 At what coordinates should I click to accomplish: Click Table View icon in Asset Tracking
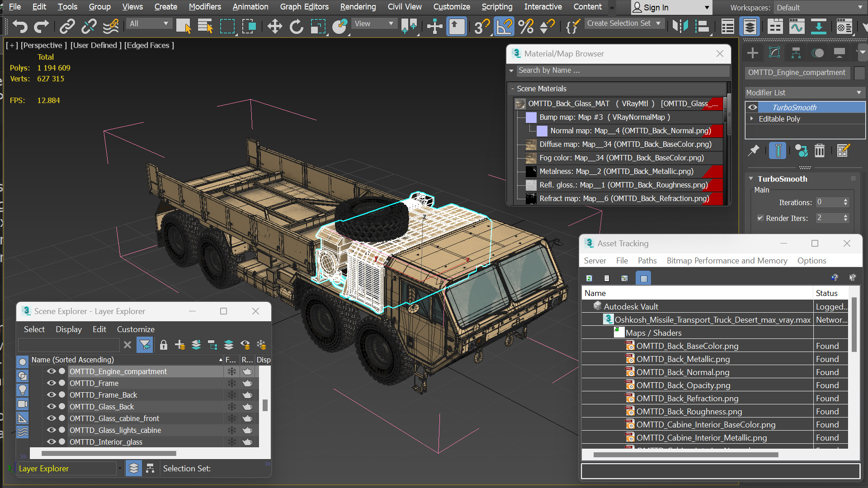(643, 278)
